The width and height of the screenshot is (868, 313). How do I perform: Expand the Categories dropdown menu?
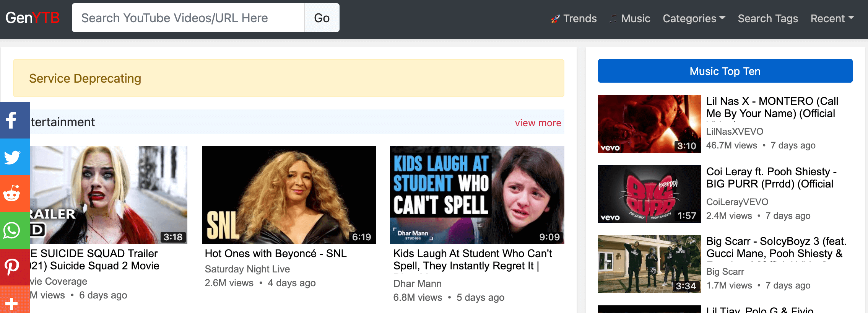(x=694, y=18)
